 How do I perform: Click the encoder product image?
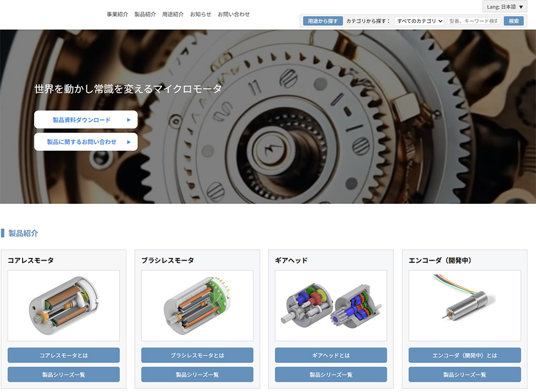[464, 306]
